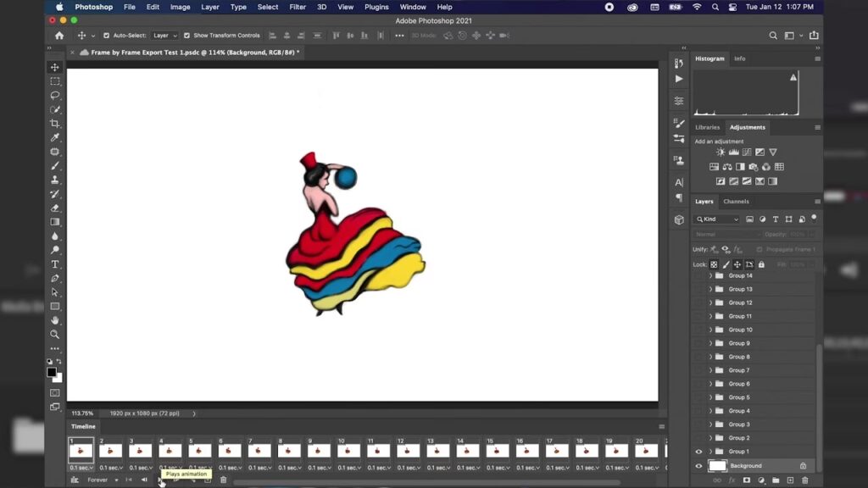Screen dimensions: 868x488
Task: Delete the selected timeline frame with the trash icon
Action: [x=224, y=480]
